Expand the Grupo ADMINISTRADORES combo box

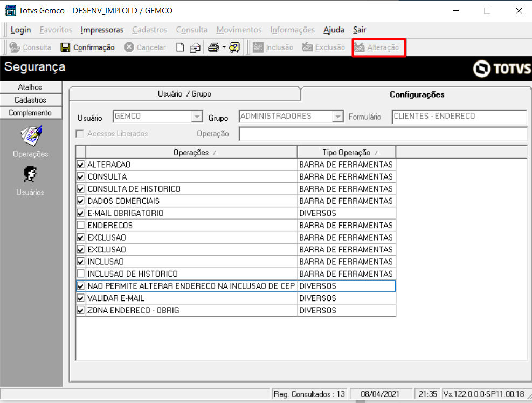click(337, 117)
